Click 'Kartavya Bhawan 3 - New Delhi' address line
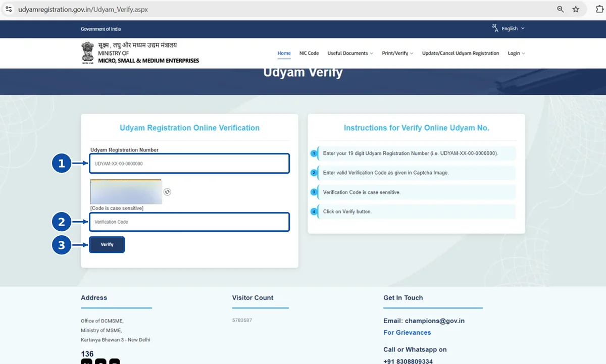 pyautogui.click(x=116, y=340)
